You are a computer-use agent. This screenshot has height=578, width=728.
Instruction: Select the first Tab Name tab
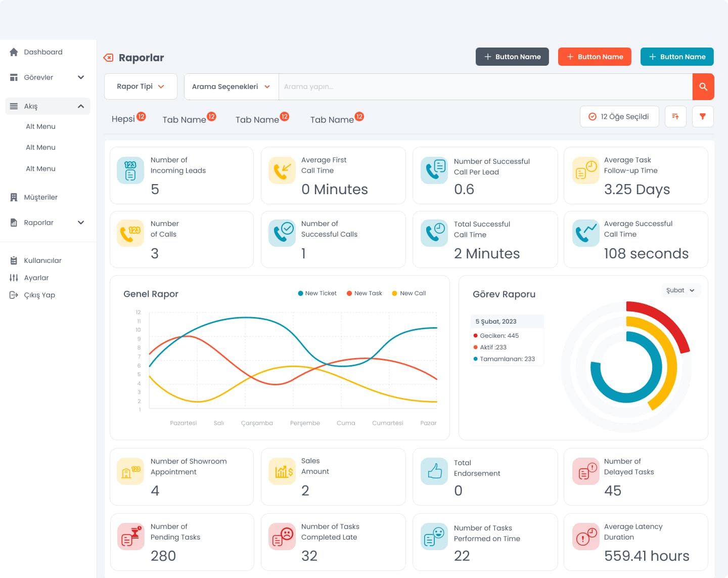pyautogui.click(x=189, y=118)
